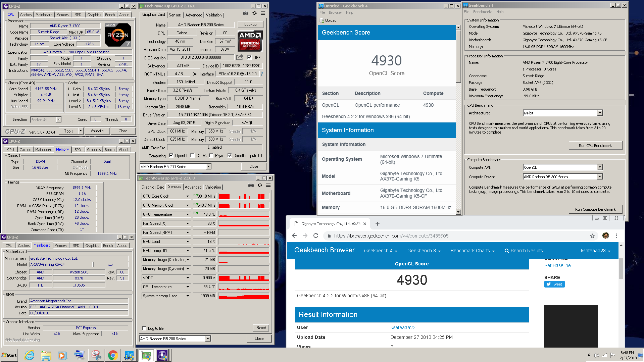Switch to GPU-Z taskbar icon
Viewport: 644px width, 362px height.
pos(146,355)
